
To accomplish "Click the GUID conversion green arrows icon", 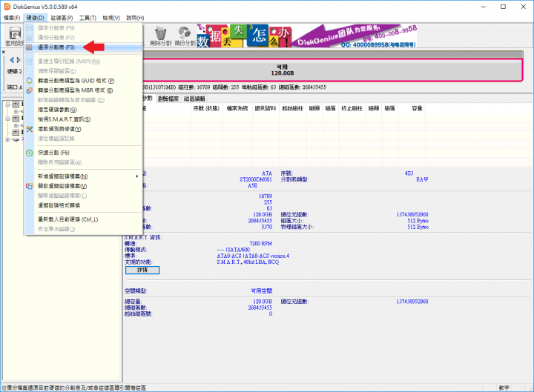I will [x=29, y=81].
